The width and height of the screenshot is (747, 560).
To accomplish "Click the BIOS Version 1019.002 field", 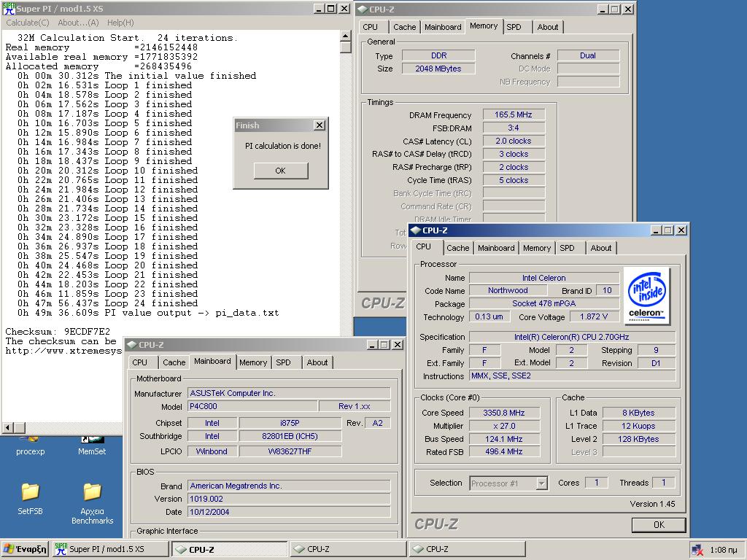I will 289,499.
